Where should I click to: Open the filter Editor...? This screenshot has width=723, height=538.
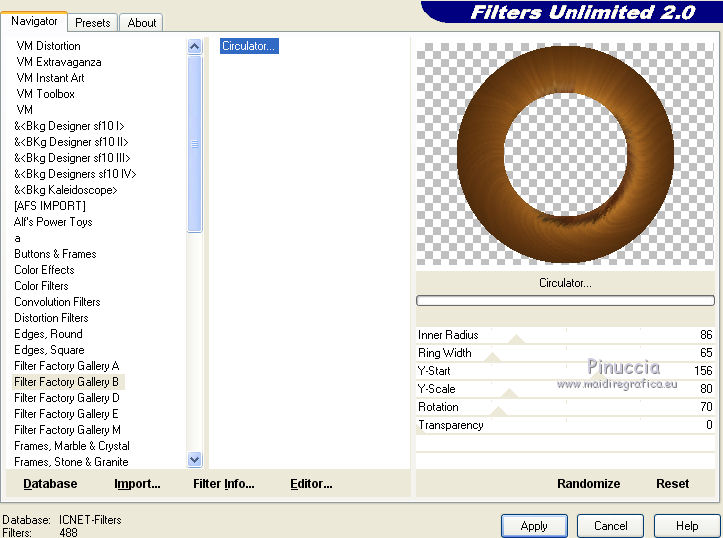(311, 484)
